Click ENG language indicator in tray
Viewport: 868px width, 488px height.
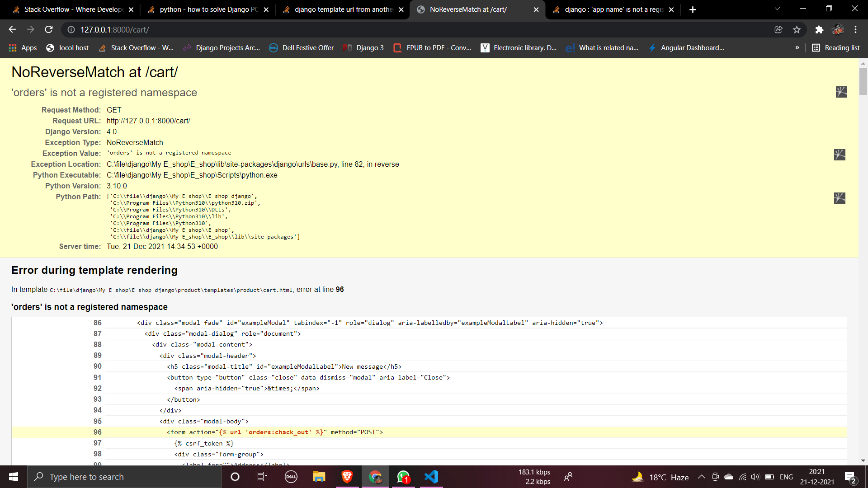786,477
